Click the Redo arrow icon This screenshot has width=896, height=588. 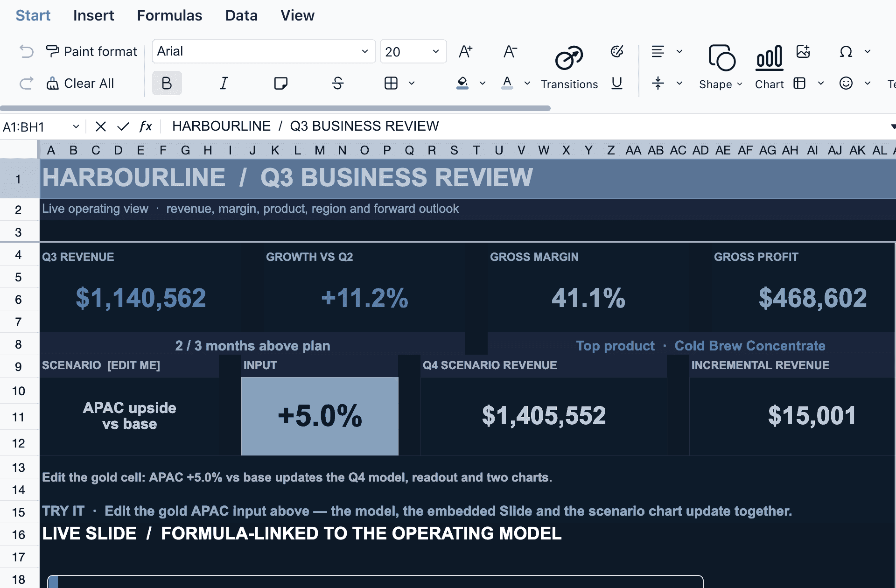tap(27, 83)
